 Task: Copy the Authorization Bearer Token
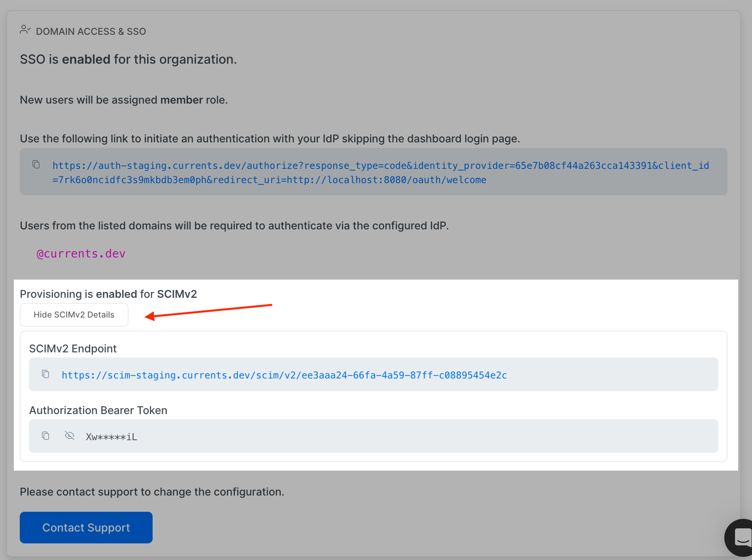(x=45, y=436)
